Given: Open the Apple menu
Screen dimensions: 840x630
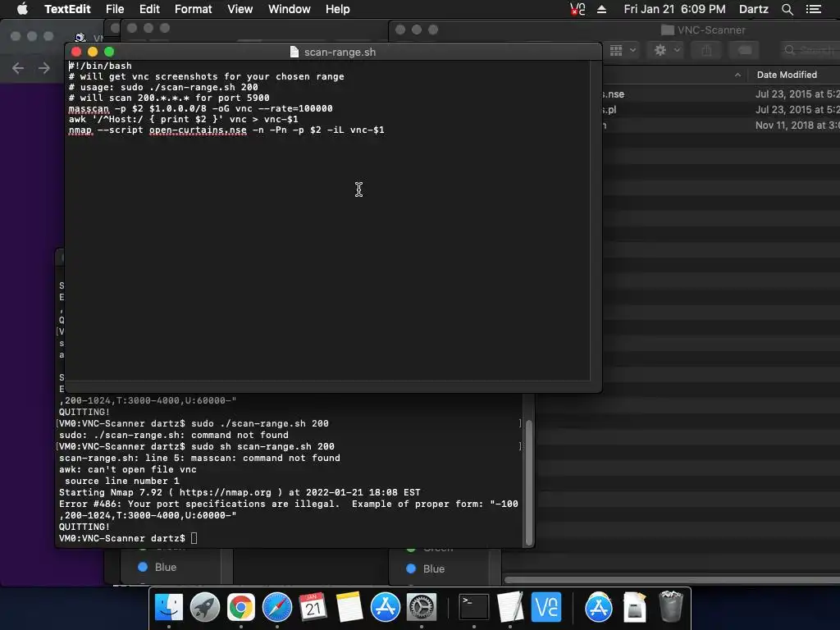Looking at the screenshot, I should point(22,9).
